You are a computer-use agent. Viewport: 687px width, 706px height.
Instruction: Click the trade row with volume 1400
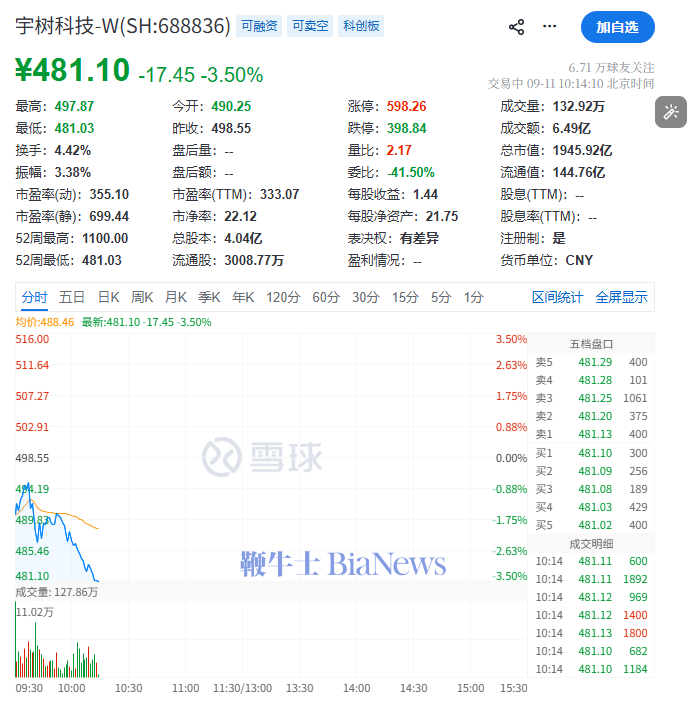pos(591,615)
